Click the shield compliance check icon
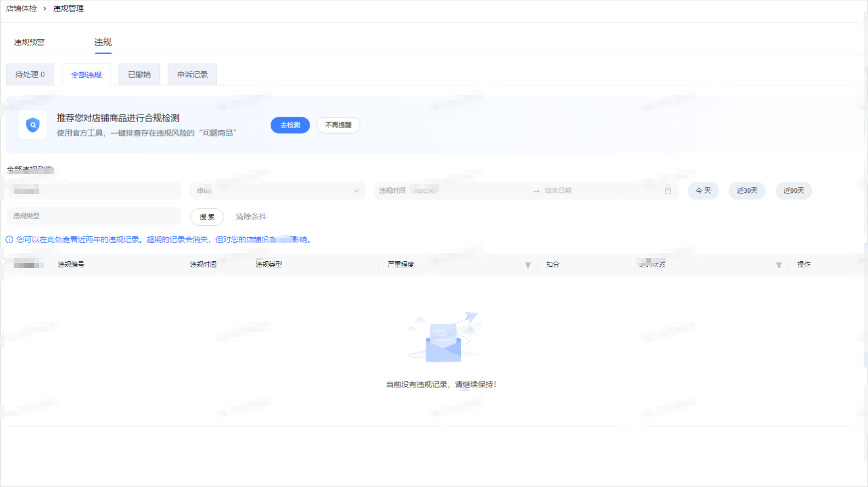 (x=33, y=125)
